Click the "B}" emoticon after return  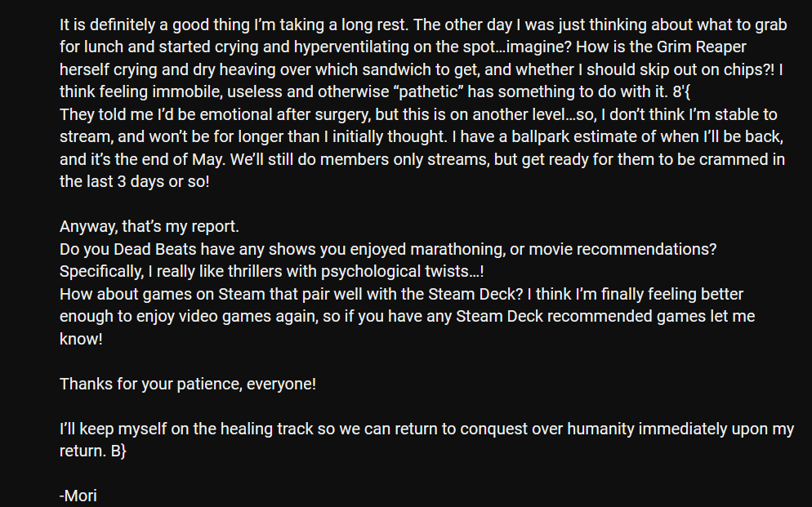click(x=118, y=451)
